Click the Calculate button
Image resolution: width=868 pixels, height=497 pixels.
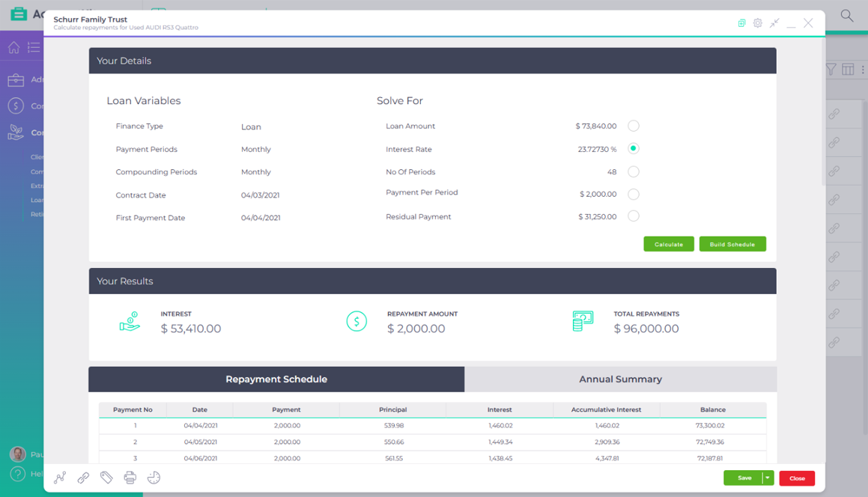668,243
